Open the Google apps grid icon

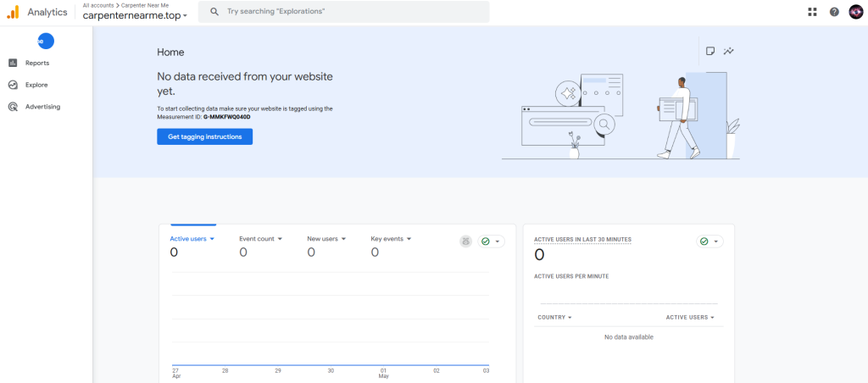click(x=812, y=12)
